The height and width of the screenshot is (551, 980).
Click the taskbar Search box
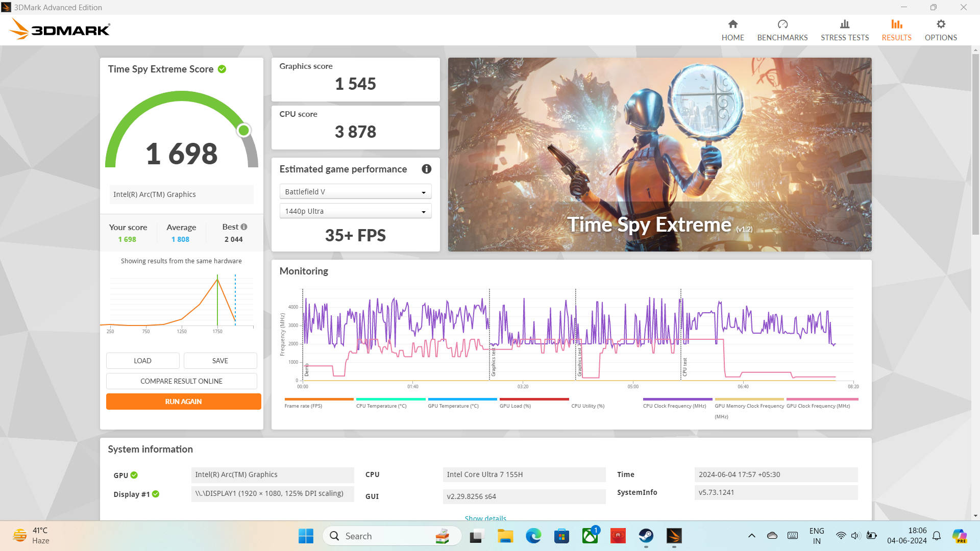point(392,536)
